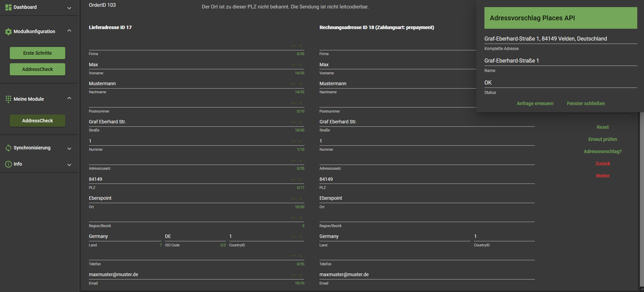
Task: Click Anfrage erneuern in address suggestion
Action: [535, 103]
